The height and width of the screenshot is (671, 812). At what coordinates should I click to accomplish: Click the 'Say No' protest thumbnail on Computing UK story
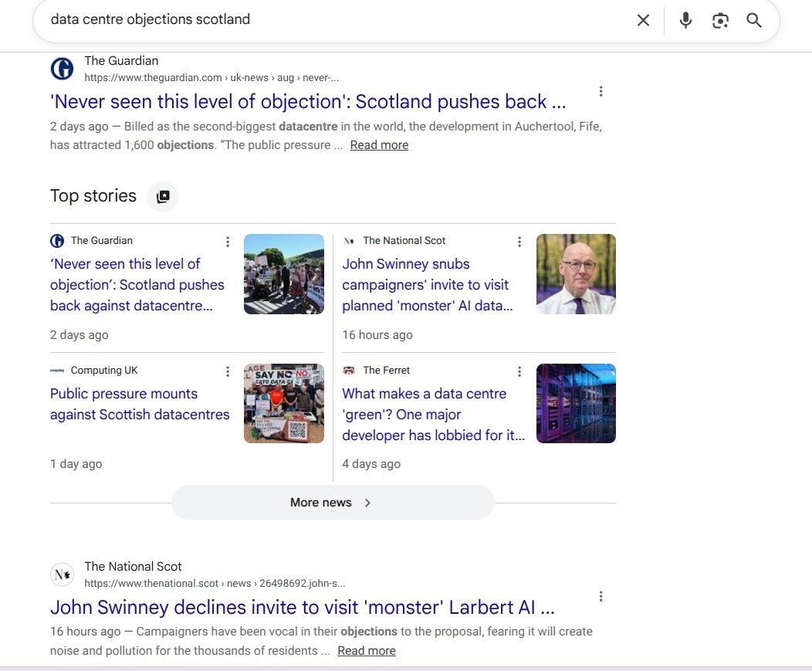pyautogui.click(x=284, y=403)
